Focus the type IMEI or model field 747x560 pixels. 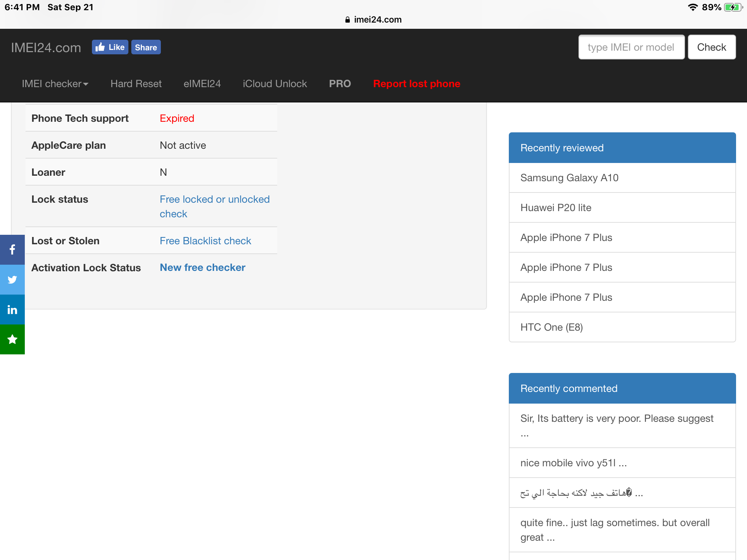pos(631,47)
